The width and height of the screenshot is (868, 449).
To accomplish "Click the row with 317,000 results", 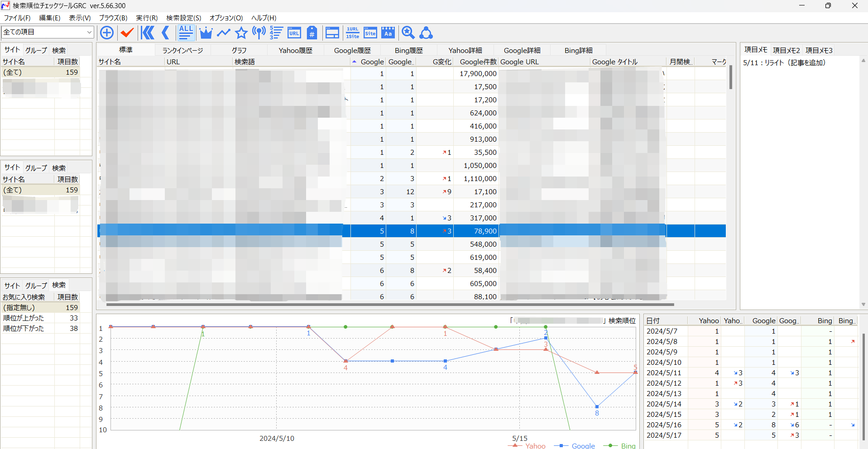I will point(412,218).
